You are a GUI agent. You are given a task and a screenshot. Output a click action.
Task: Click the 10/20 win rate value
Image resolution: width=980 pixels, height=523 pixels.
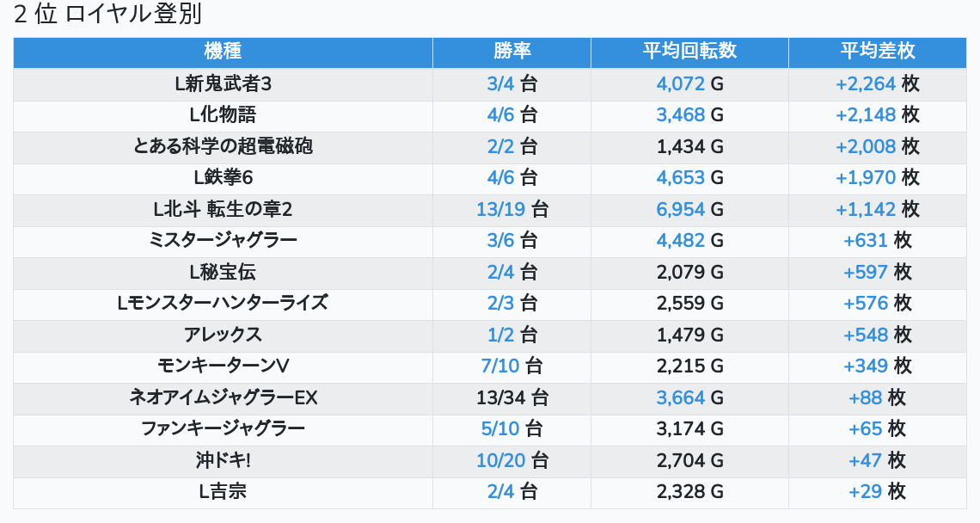coord(501,461)
